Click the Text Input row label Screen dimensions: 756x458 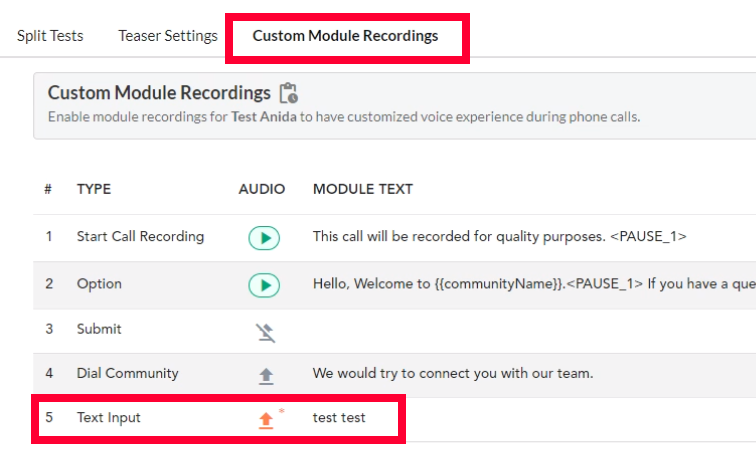[108, 418]
